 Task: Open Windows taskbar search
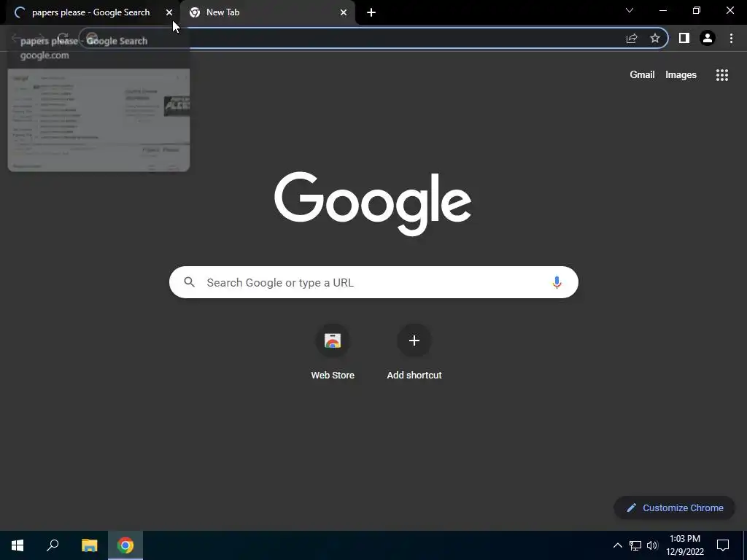pyautogui.click(x=53, y=545)
